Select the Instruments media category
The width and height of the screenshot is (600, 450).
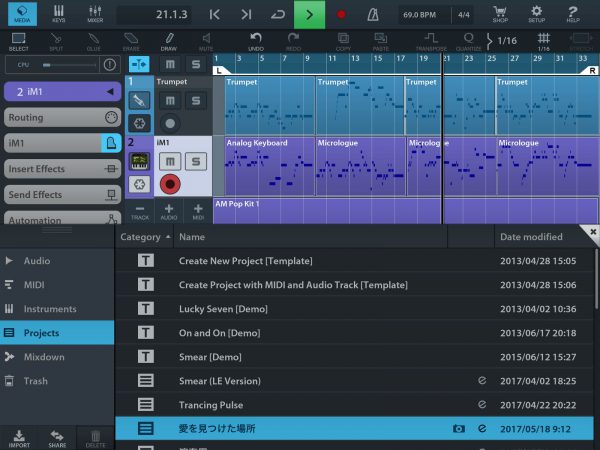[x=57, y=309]
